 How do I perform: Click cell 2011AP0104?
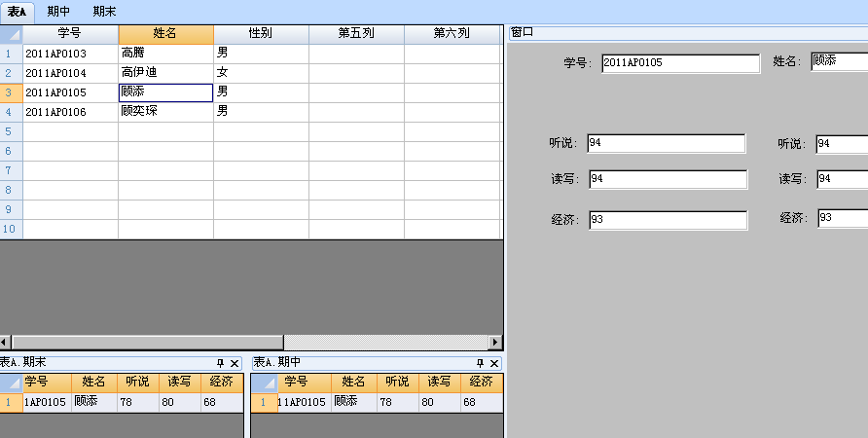tap(70, 74)
